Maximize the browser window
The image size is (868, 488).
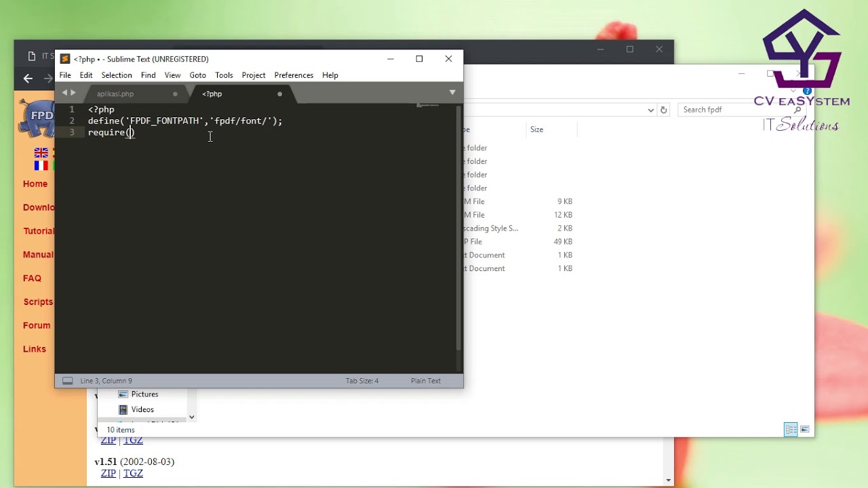point(630,49)
